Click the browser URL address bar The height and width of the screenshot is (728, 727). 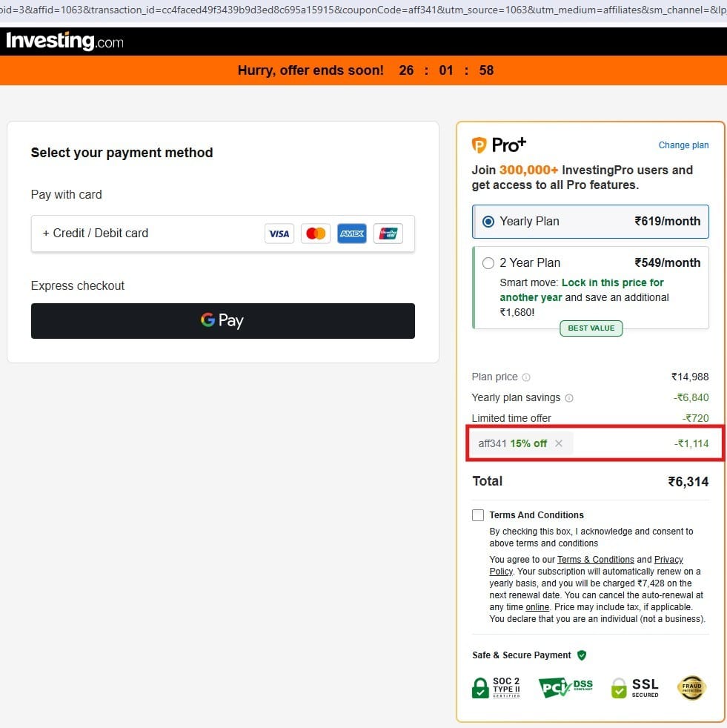click(x=363, y=10)
